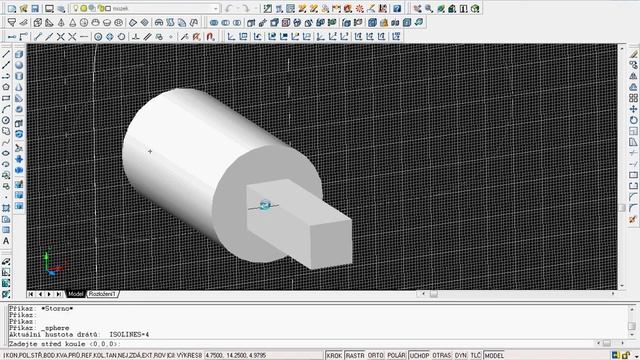Toggle the TLC lineweight button
Viewport: 640px width, 360px height.
point(476,356)
